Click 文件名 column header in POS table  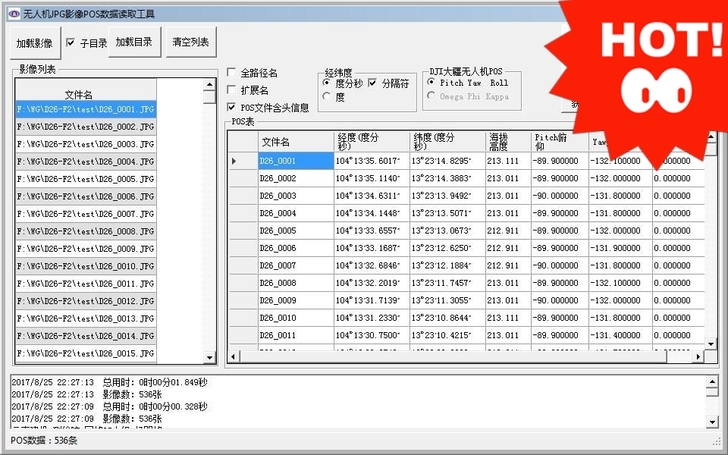pos(296,142)
